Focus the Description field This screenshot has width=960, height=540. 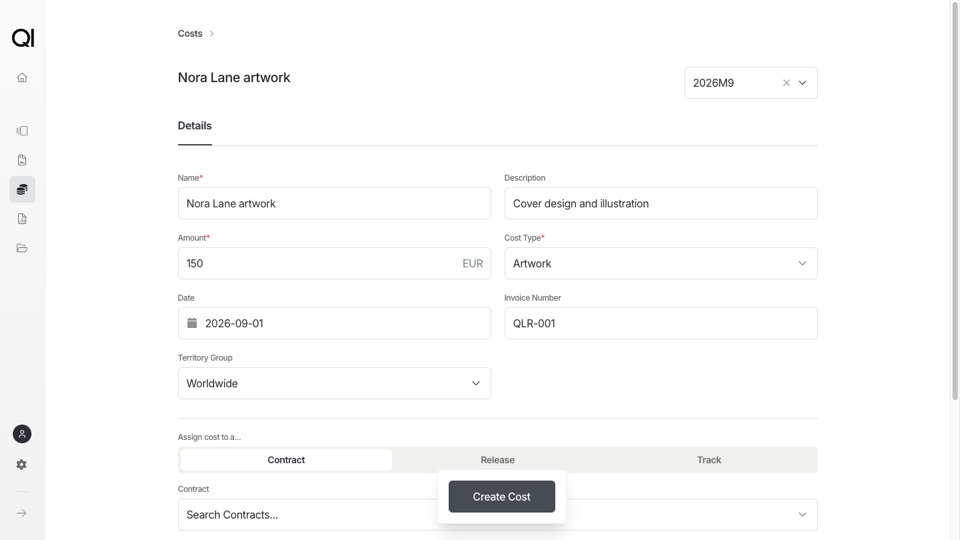point(661,203)
